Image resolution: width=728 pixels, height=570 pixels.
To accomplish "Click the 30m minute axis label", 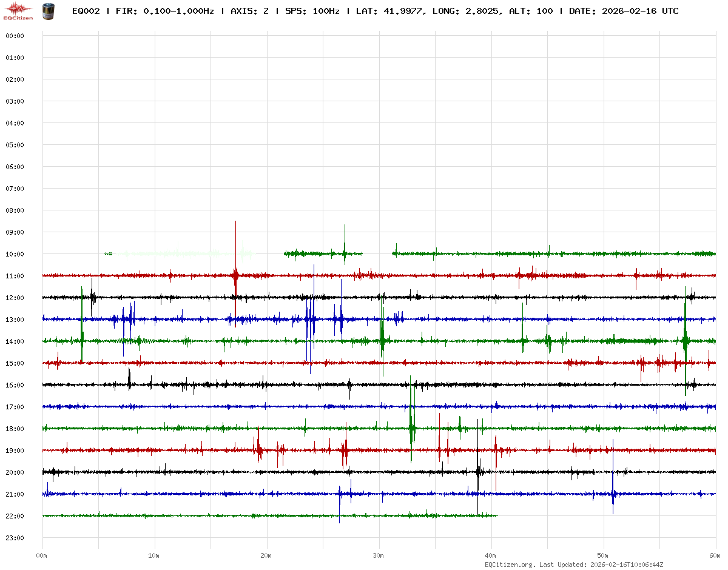I will pyautogui.click(x=379, y=555).
